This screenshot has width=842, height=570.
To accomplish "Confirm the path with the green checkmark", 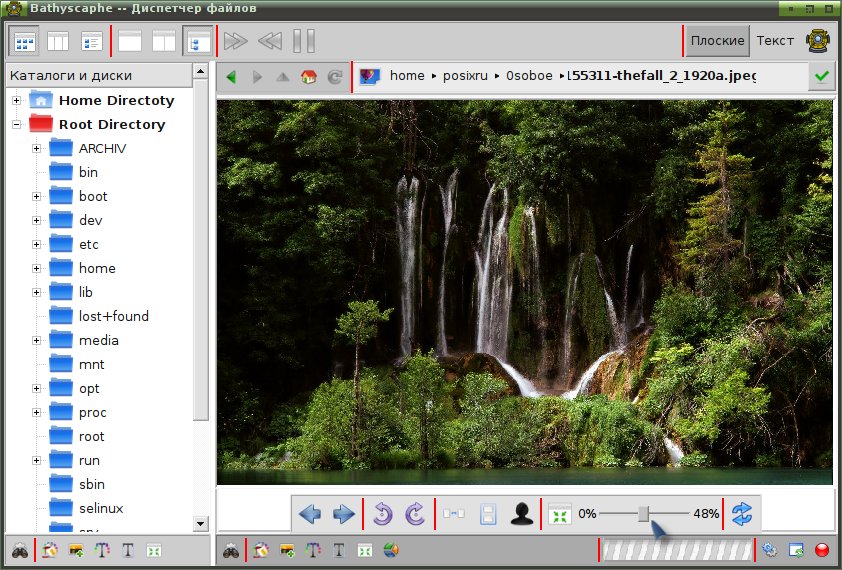I will (x=822, y=76).
